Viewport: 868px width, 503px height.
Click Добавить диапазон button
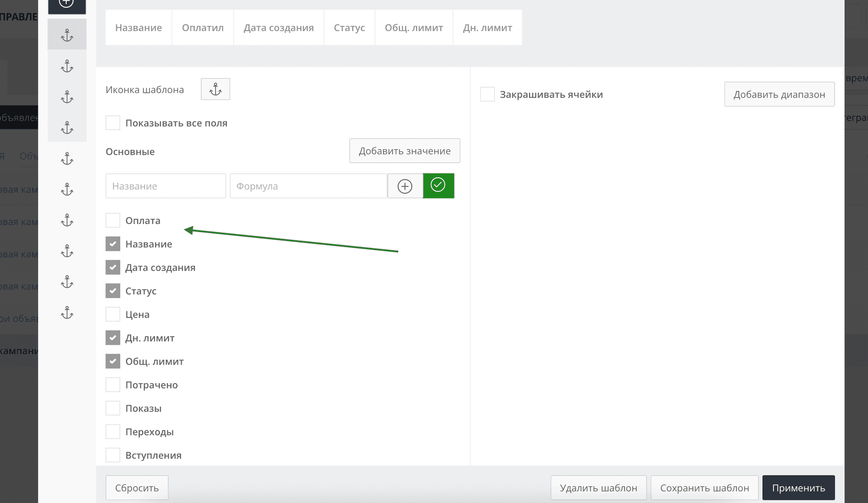[779, 94]
